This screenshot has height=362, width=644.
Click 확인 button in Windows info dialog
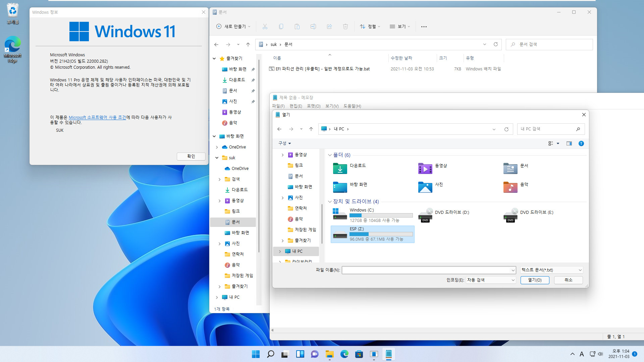click(x=191, y=156)
